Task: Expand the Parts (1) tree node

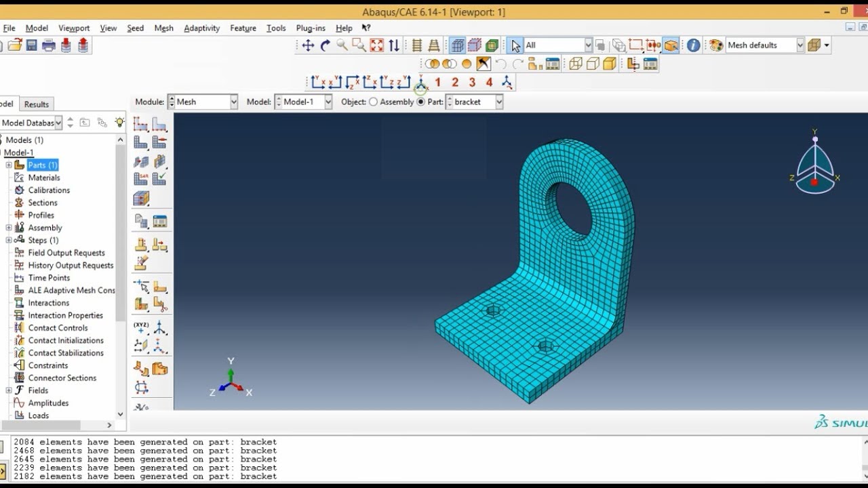Action: pos(9,165)
